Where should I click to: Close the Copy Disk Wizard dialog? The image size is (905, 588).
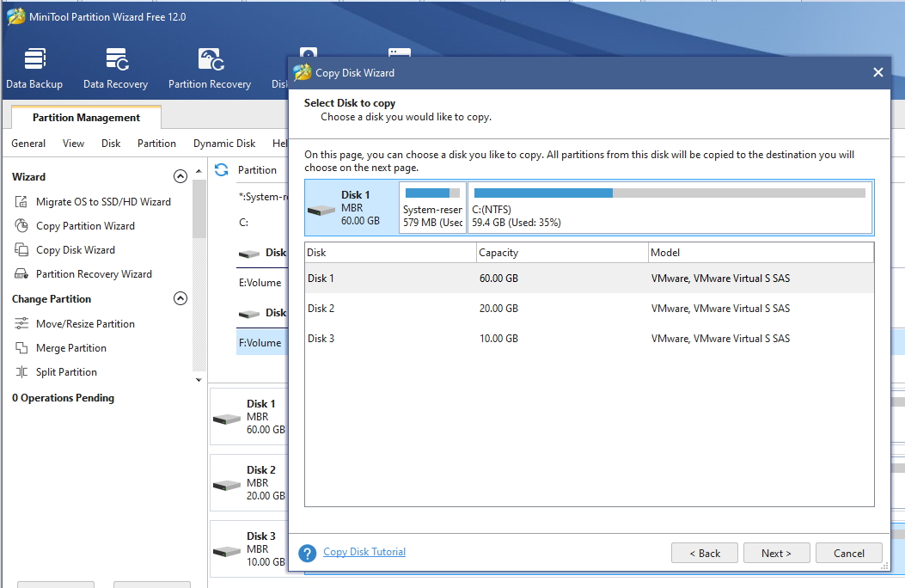click(x=877, y=72)
